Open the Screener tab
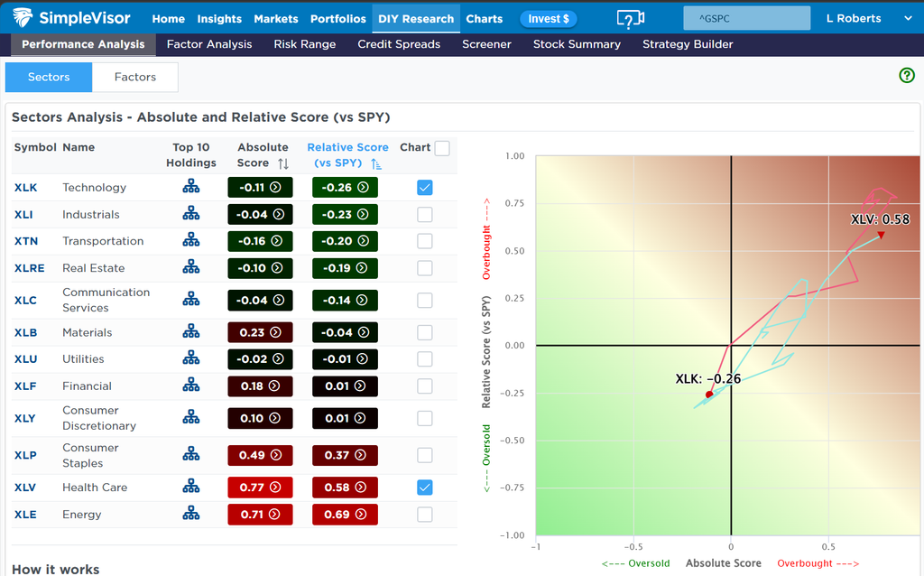The height and width of the screenshot is (576, 924). [x=486, y=44]
